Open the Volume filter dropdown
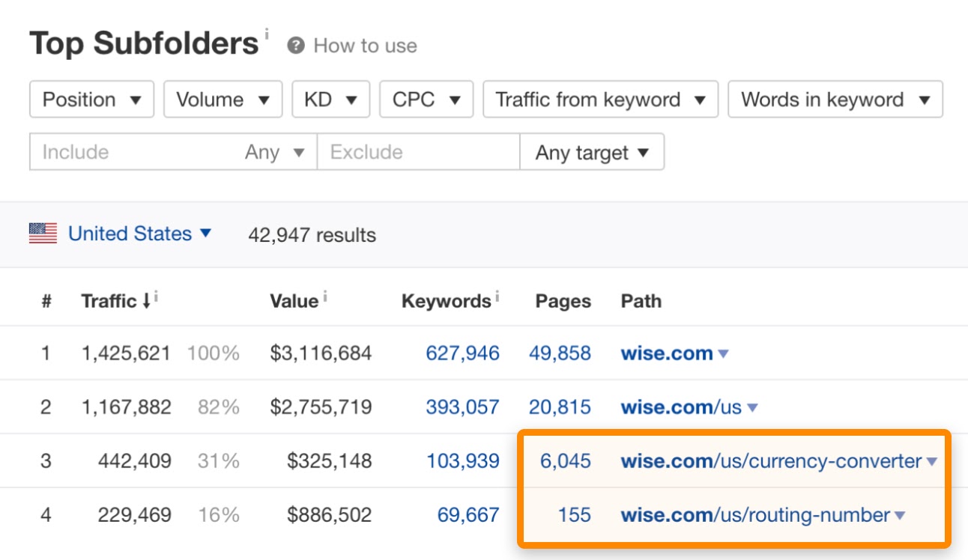This screenshot has width=968, height=560. 223,100
